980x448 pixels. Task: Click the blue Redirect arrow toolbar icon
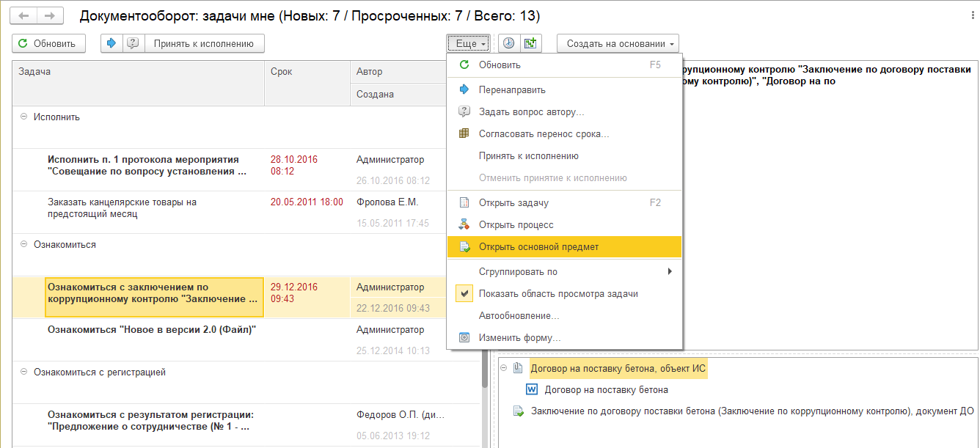click(111, 43)
